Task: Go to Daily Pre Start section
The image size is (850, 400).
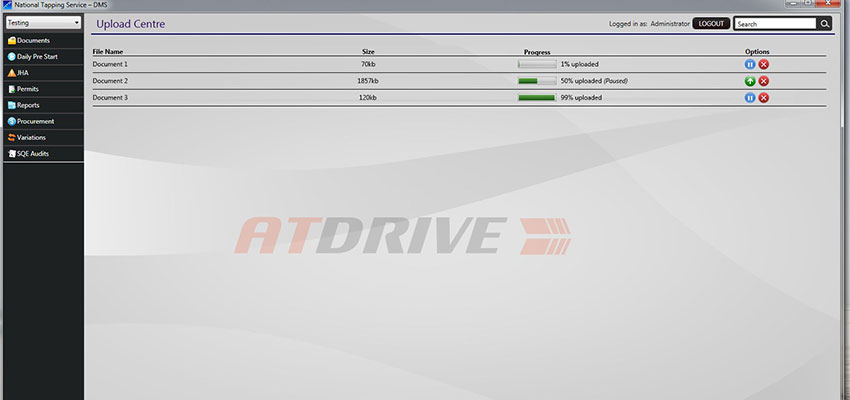Action: [43, 56]
